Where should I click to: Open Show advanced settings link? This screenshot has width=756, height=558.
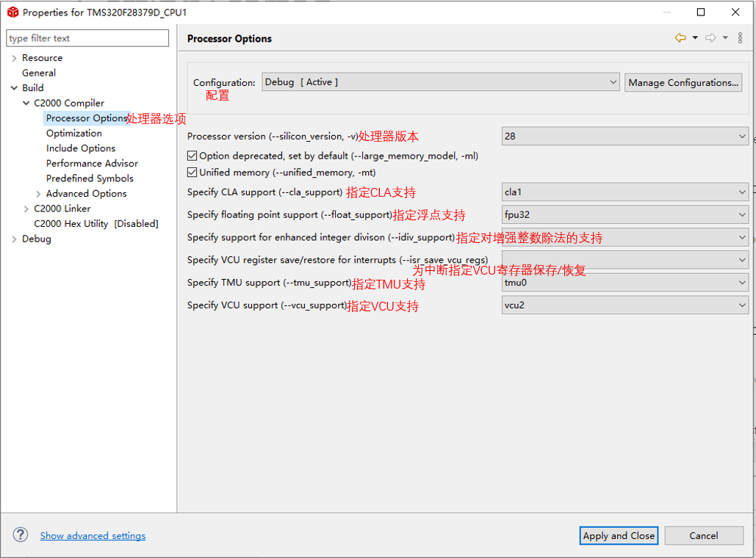click(93, 535)
